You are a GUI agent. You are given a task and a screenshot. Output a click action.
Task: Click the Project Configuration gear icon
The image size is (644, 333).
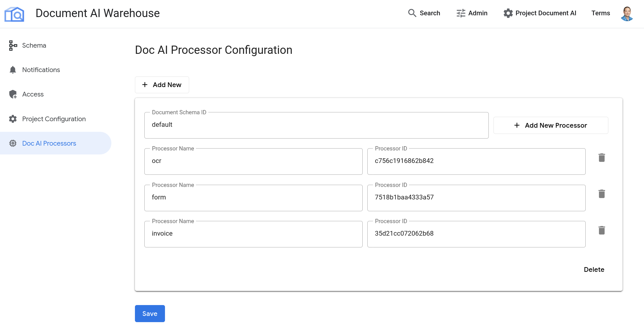click(12, 119)
